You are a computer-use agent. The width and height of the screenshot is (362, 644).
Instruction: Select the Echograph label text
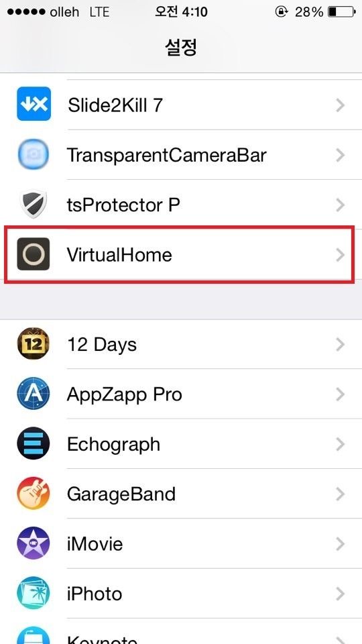113,444
